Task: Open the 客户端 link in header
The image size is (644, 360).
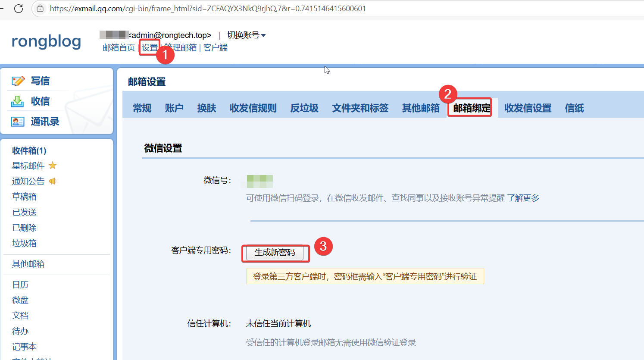Action: coord(216,48)
